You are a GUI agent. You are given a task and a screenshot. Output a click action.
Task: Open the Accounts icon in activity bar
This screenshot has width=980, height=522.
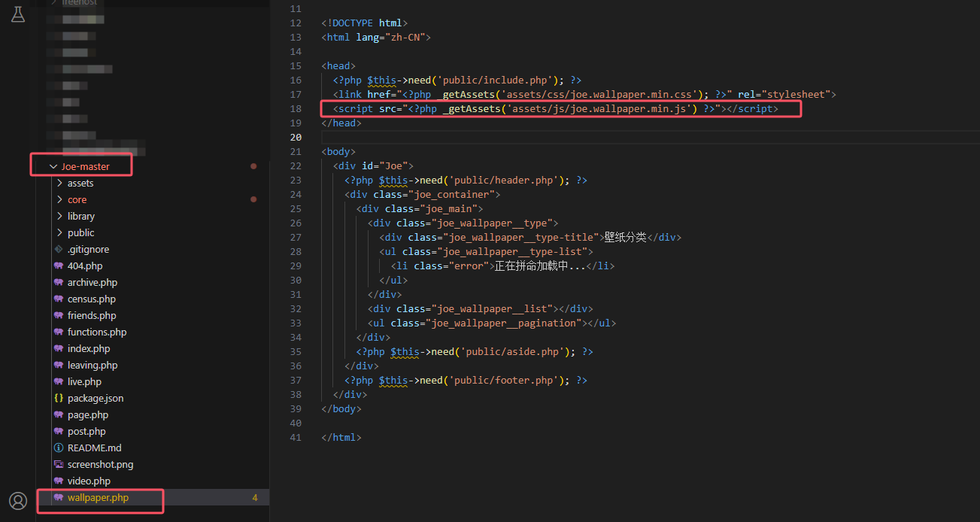(18, 501)
